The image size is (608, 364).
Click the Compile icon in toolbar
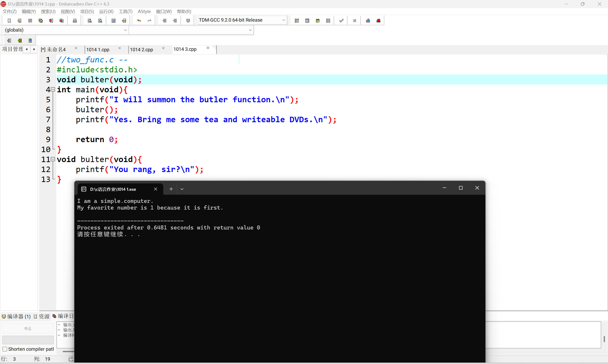[297, 21]
